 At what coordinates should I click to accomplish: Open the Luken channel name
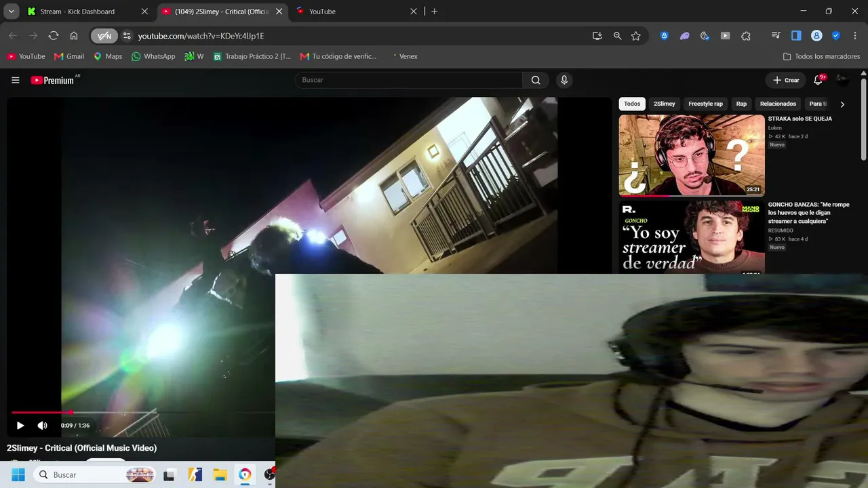(775, 128)
